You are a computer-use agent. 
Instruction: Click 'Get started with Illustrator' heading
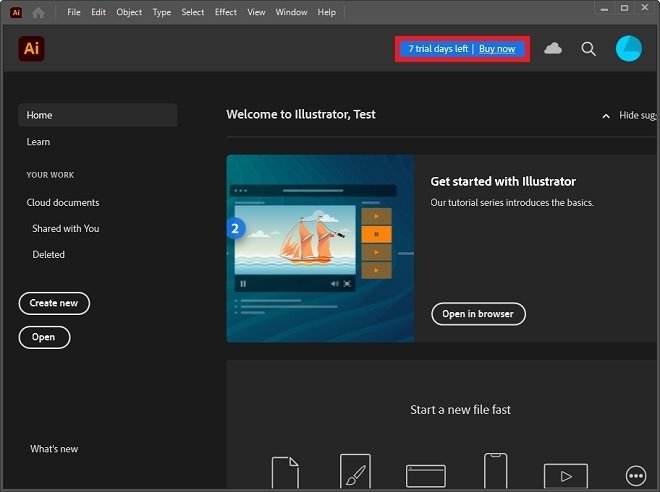coord(503,181)
